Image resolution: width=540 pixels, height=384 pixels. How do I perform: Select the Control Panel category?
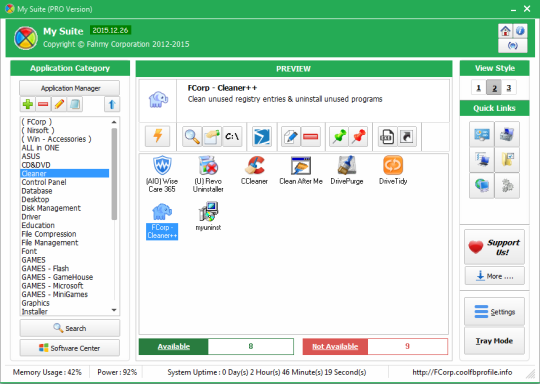point(44,182)
